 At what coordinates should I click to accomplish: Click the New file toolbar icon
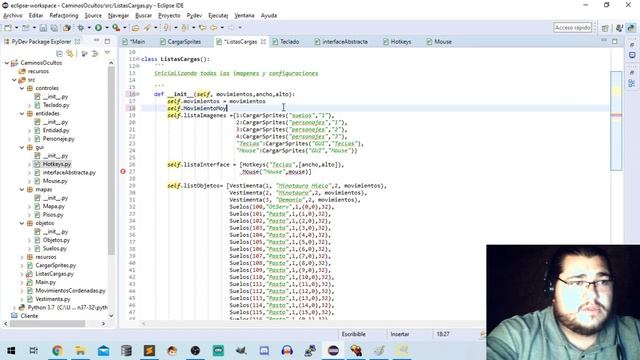(8, 28)
